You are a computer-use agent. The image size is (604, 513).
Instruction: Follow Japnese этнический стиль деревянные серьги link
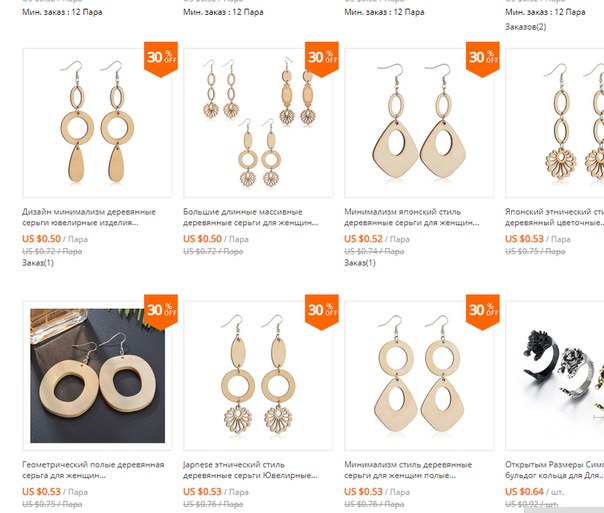click(250, 470)
